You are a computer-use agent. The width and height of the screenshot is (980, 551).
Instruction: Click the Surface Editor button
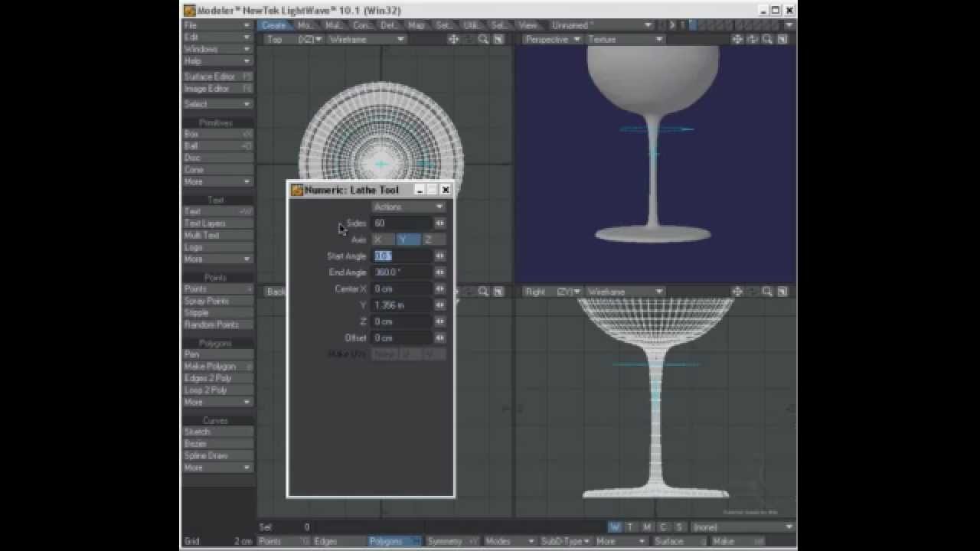217,77
